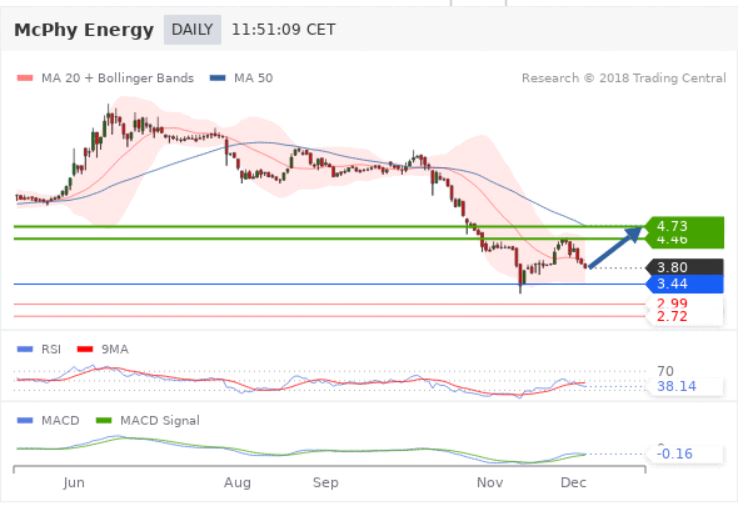This screenshot has width=748, height=519.
Task: Click the -0.16 MACD value
Action: coord(675,453)
